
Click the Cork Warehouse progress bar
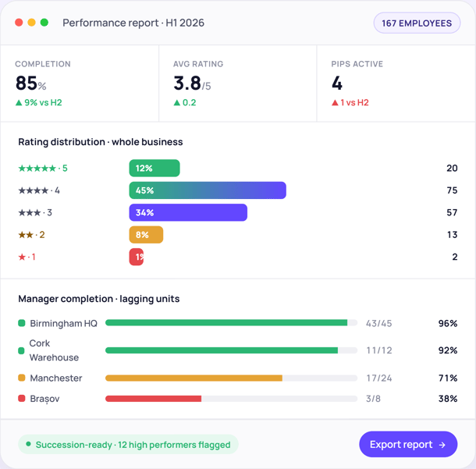pyautogui.click(x=231, y=350)
